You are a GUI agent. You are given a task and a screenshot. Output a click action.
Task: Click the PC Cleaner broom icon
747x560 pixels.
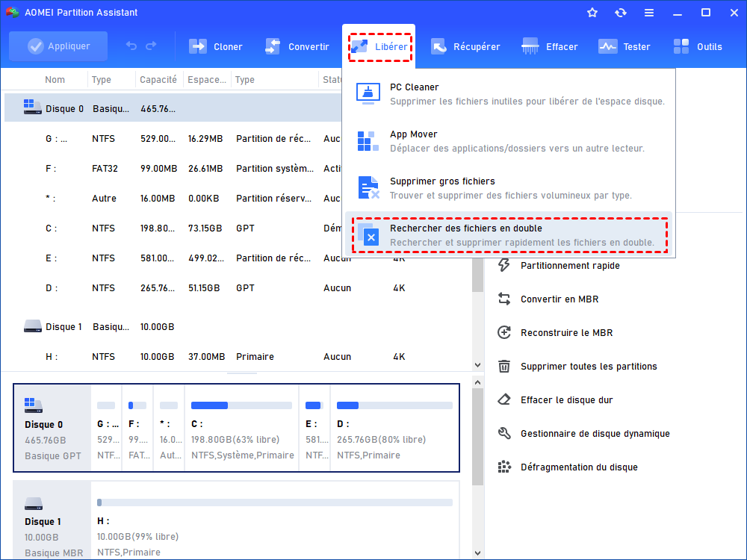tap(368, 93)
